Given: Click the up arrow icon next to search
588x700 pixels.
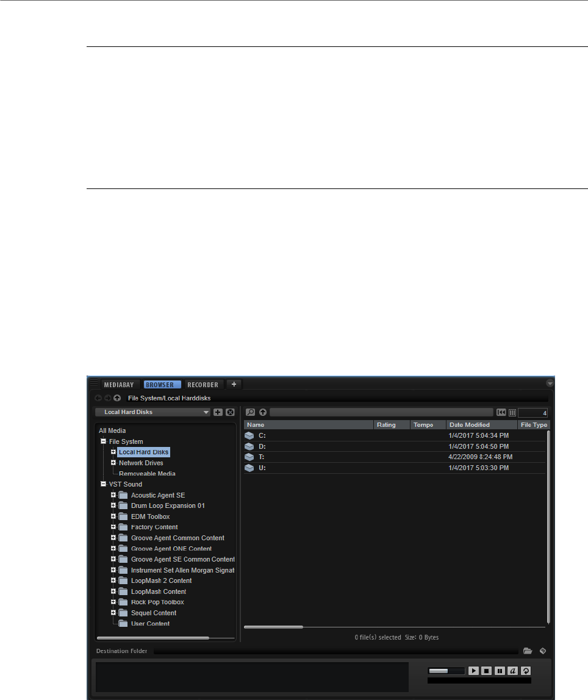Looking at the screenshot, I should [263, 412].
